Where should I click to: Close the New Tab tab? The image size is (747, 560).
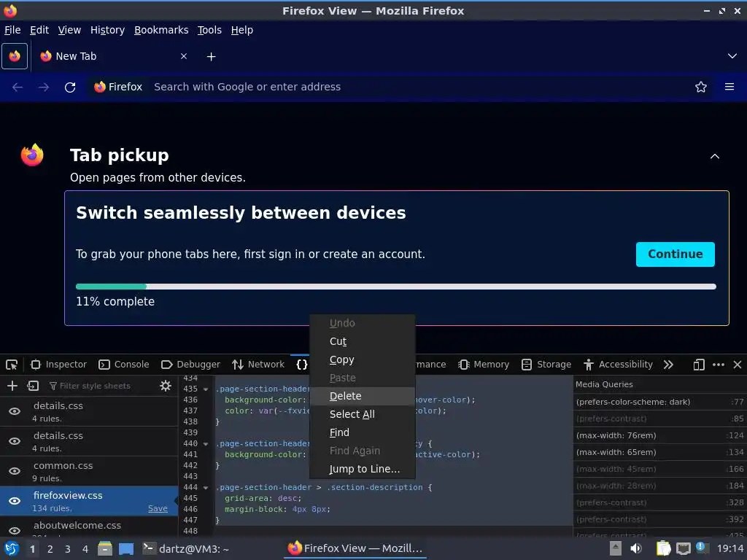[183, 56]
